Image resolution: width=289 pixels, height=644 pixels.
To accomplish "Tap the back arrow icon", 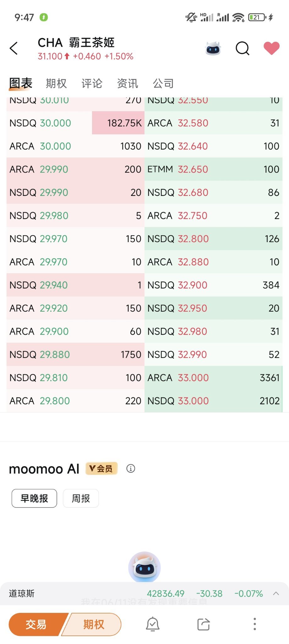I will tap(14, 48).
